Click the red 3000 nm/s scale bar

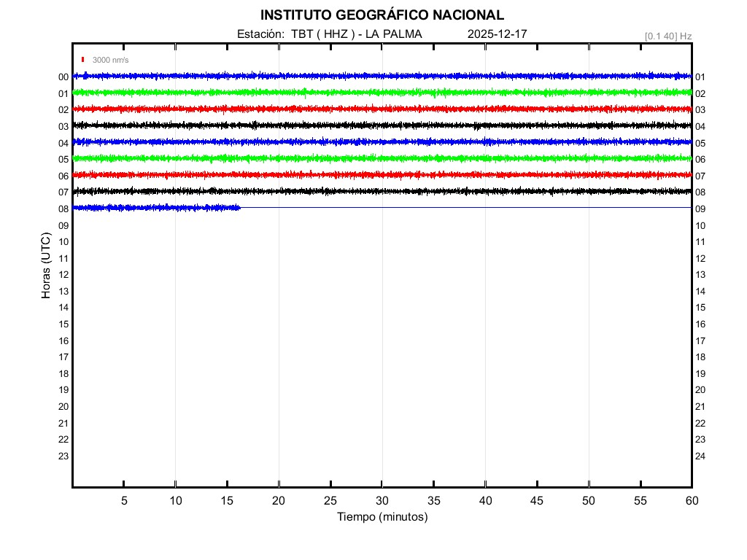point(83,60)
